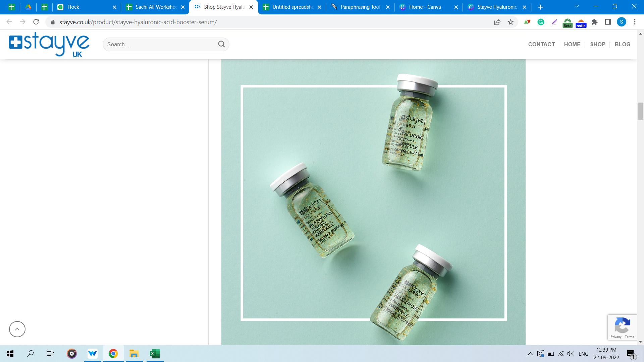Toggle the browser side panel icon
This screenshot has width=644, height=362.
coord(608,22)
